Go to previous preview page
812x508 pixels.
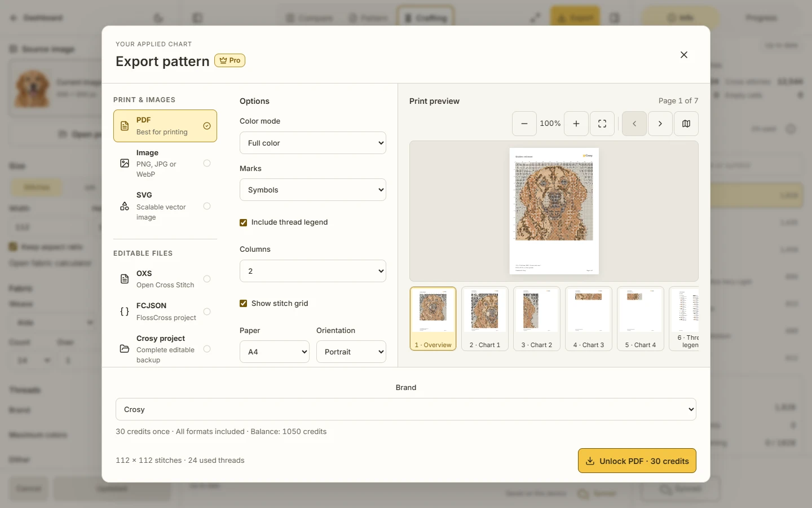pyautogui.click(x=634, y=124)
